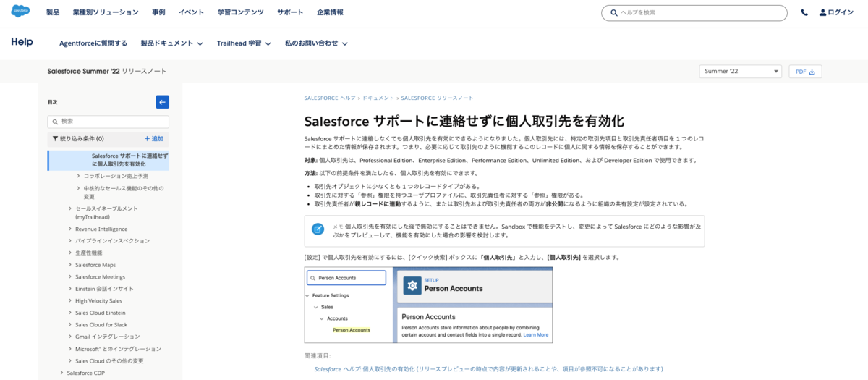Open Microsoft とのインテグレーション in the contents
The width and height of the screenshot is (868, 380).
[118, 349]
